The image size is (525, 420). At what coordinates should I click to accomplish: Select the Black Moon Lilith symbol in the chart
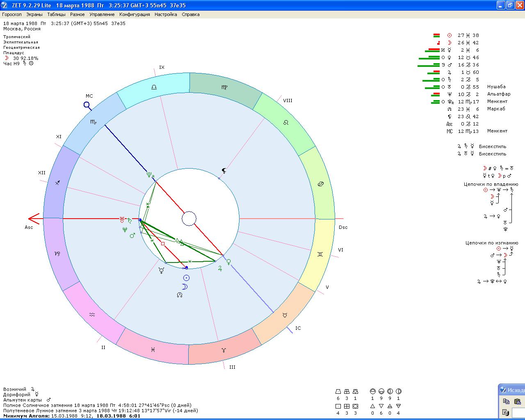click(224, 171)
